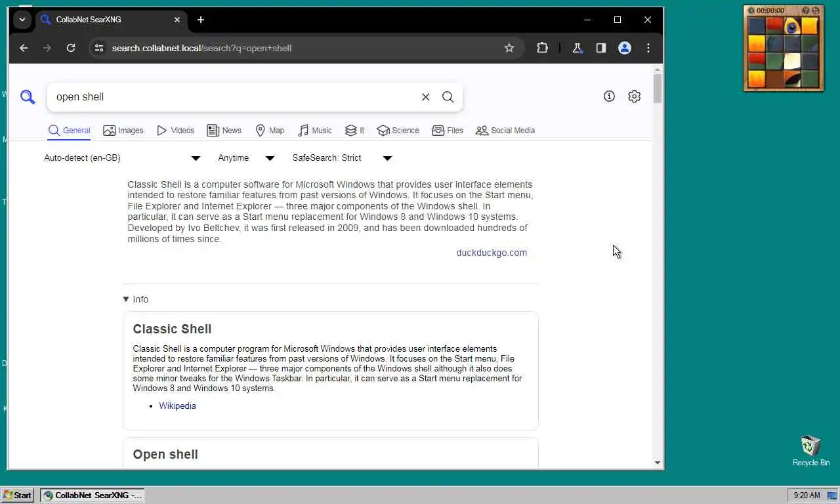840x504 pixels.
Task: Click the system tray icon next to clock
Action: pos(831,495)
